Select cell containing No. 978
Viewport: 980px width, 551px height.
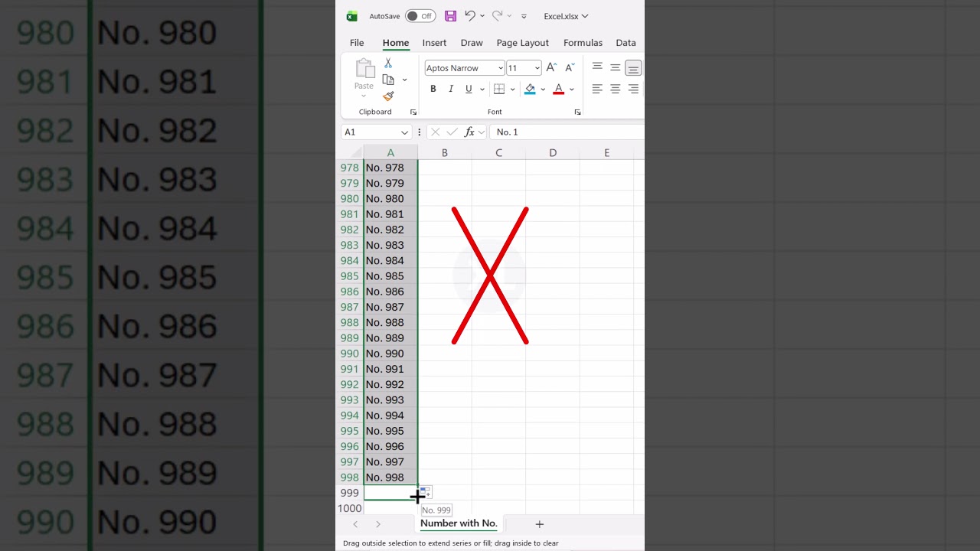(390, 168)
